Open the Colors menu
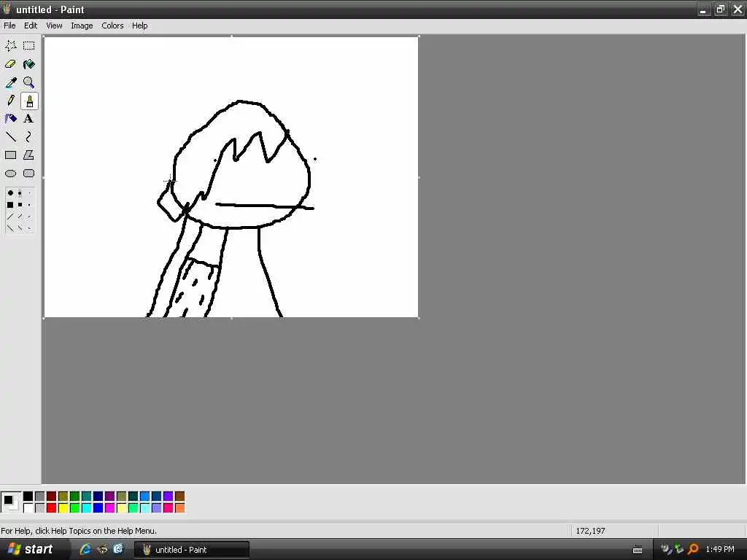Screen dimensions: 747x560 pyautogui.click(x=112, y=26)
